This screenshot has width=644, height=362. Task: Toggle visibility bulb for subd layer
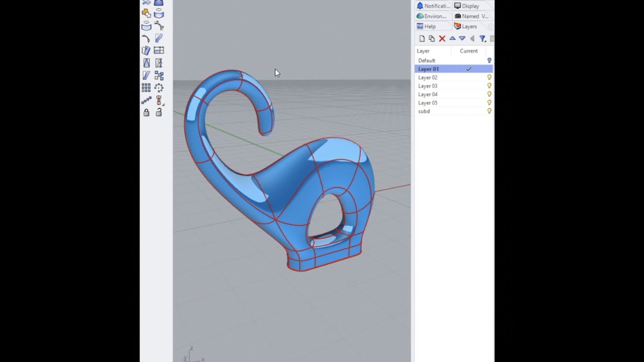(489, 111)
